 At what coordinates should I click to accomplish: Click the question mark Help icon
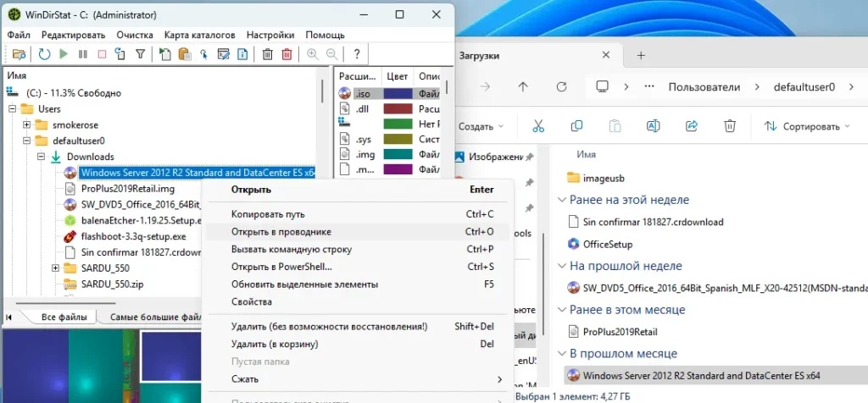tap(357, 54)
